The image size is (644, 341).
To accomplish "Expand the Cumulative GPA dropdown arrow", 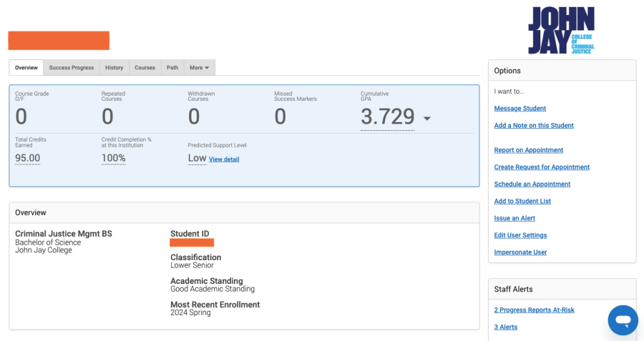I will (x=427, y=118).
